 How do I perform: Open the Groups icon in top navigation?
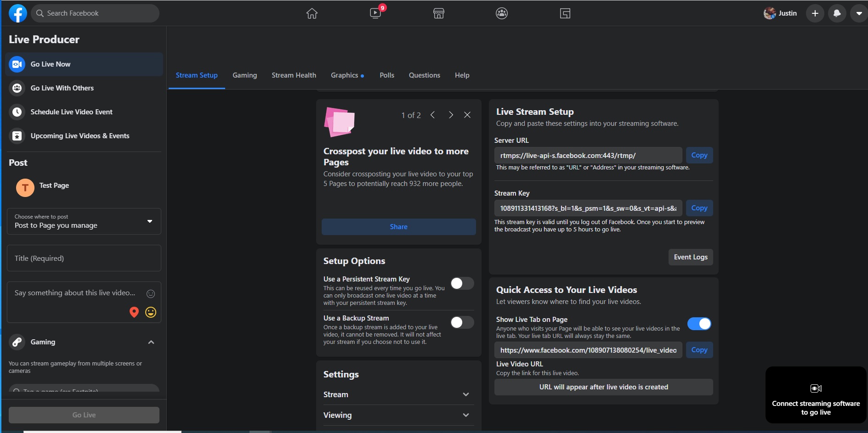coord(502,13)
